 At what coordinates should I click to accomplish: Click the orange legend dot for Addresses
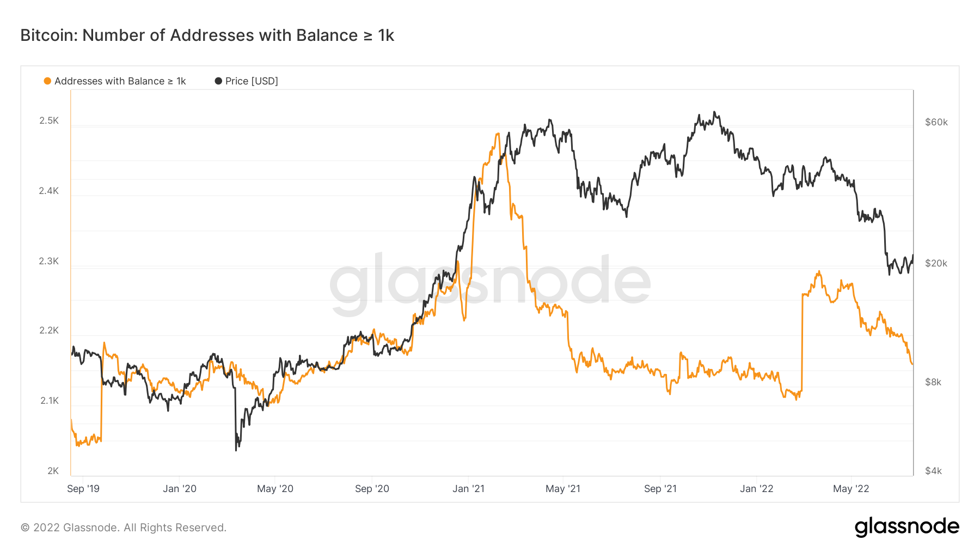47,81
